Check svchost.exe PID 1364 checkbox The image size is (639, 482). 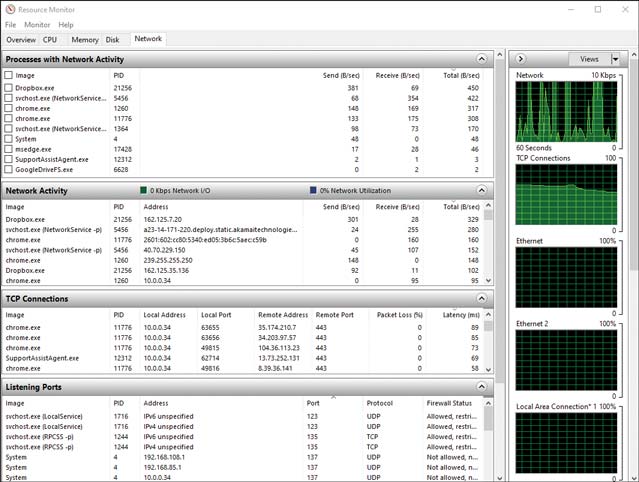pyautogui.click(x=8, y=128)
